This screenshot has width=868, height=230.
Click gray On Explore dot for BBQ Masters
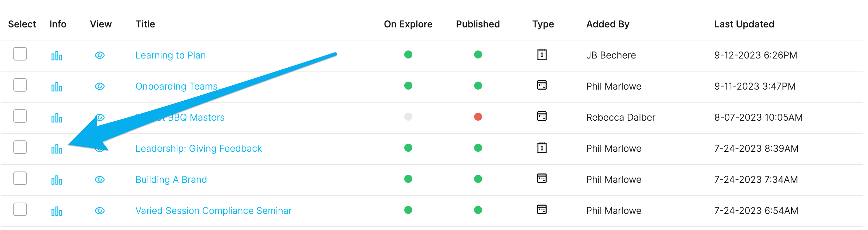coord(408,117)
